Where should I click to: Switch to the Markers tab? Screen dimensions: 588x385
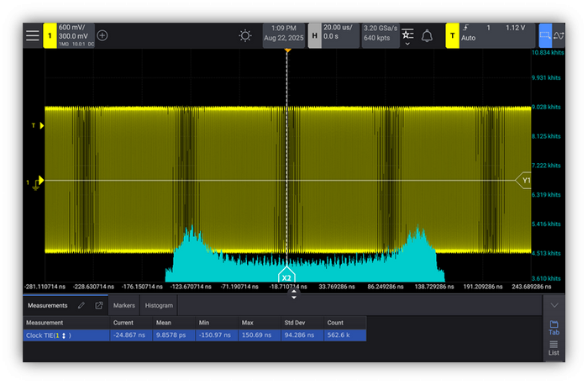124,305
